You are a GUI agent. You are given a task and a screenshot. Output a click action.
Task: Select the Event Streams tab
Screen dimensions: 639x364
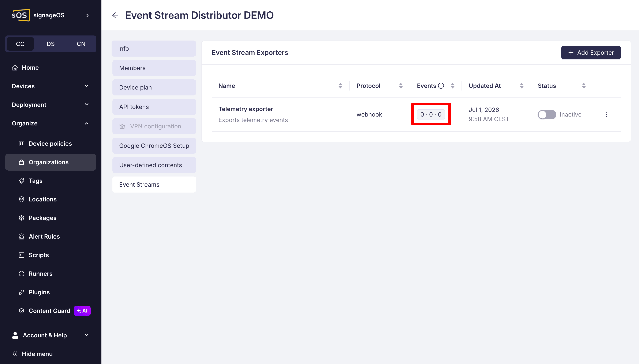154,185
